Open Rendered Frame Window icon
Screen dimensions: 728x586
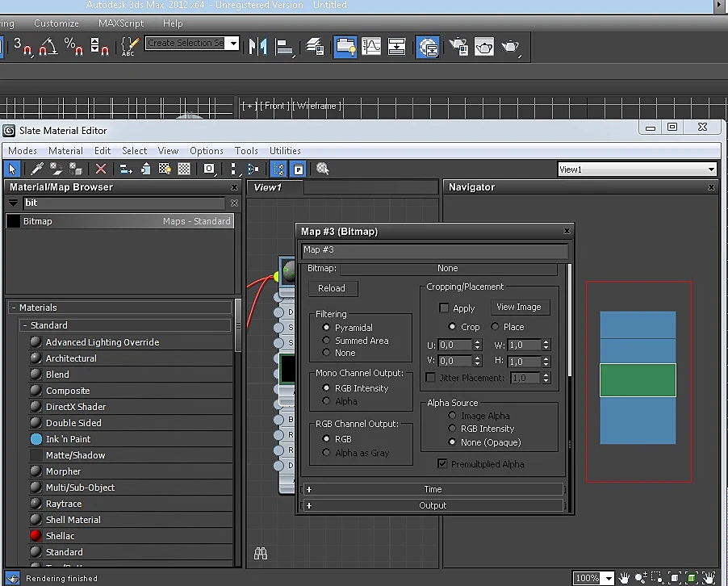(484, 47)
